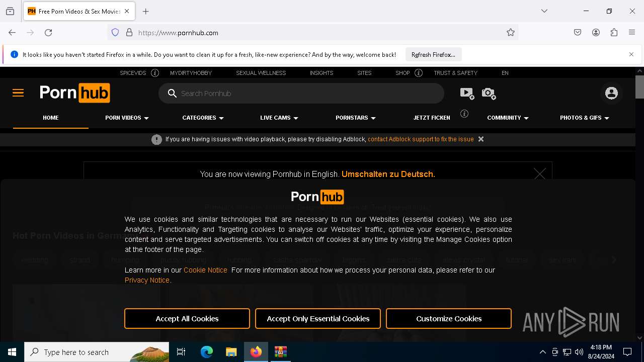This screenshot has height=362, width=644.
Task: Click the Refresh Firefox button
Action: click(433, 54)
